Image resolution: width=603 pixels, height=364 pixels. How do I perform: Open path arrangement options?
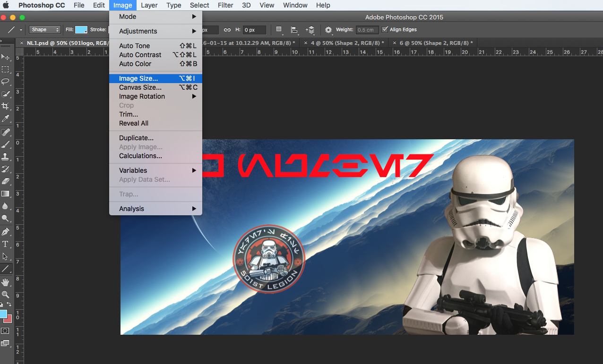pos(310,30)
